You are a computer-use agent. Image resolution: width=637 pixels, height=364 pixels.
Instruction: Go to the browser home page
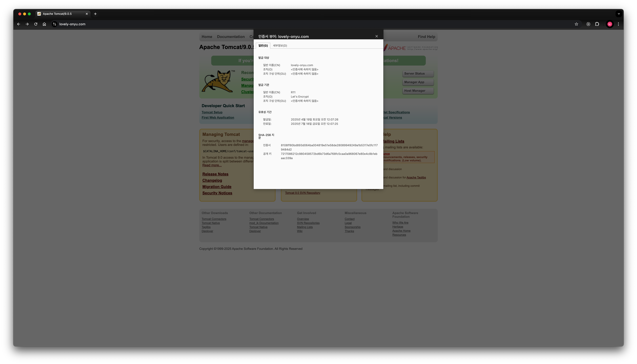click(44, 24)
